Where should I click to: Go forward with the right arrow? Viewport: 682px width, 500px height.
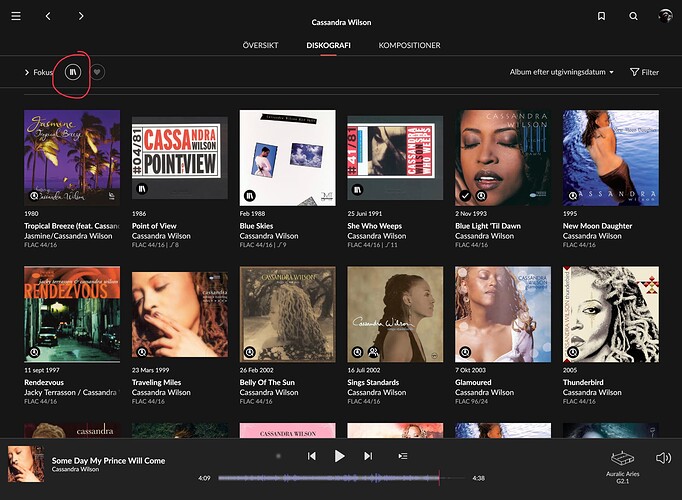coord(81,16)
